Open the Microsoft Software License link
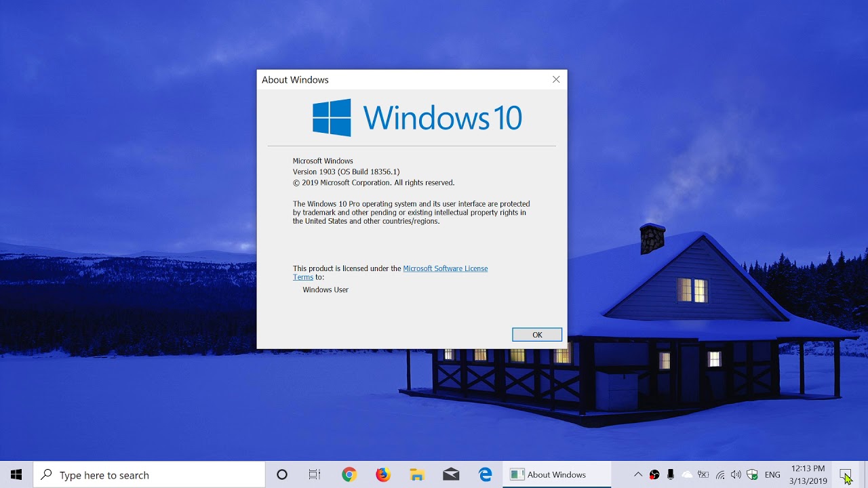 coord(446,268)
